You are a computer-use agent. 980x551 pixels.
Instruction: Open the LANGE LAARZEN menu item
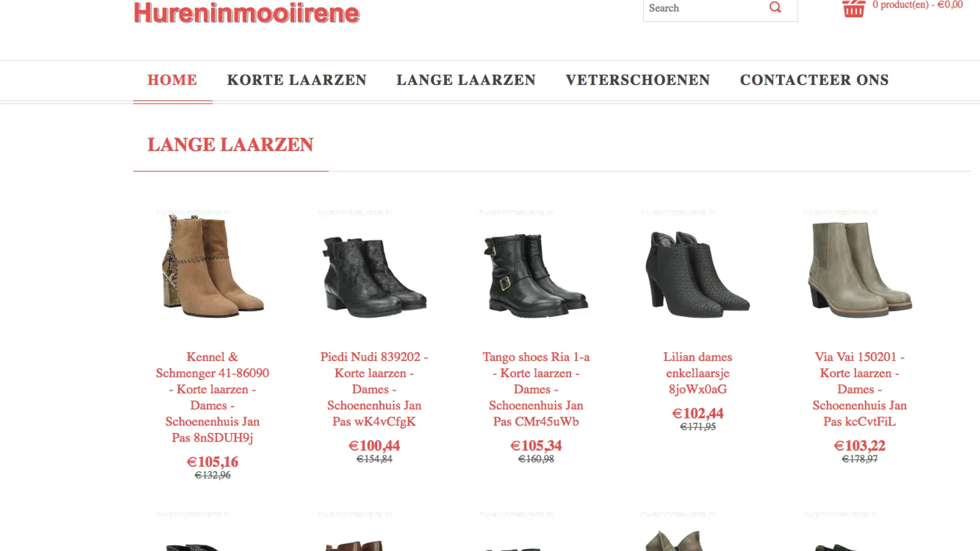(466, 80)
